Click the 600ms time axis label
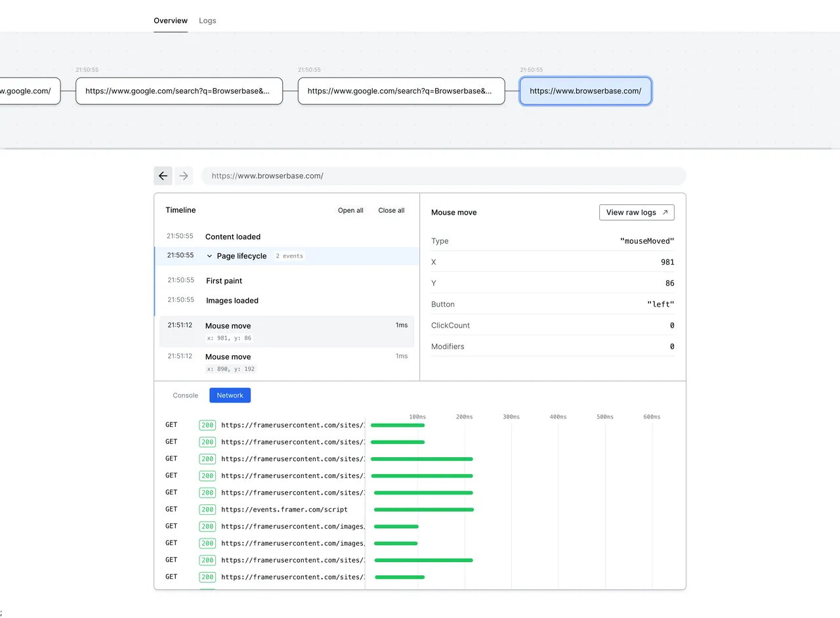Viewport: 840px width, 618px height. pyautogui.click(x=652, y=417)
